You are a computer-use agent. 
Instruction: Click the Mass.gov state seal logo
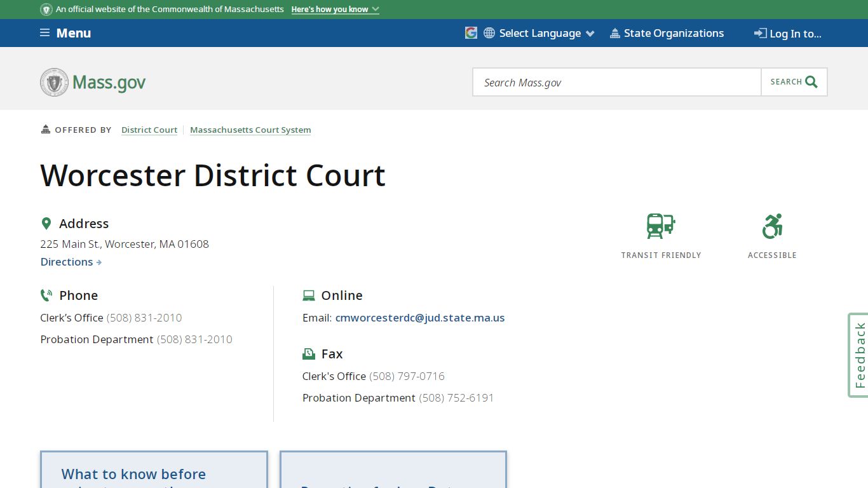[54, 81]
